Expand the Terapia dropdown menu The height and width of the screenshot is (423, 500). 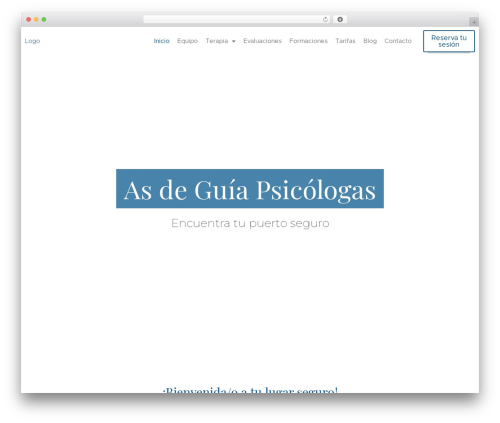click(220, 41)
